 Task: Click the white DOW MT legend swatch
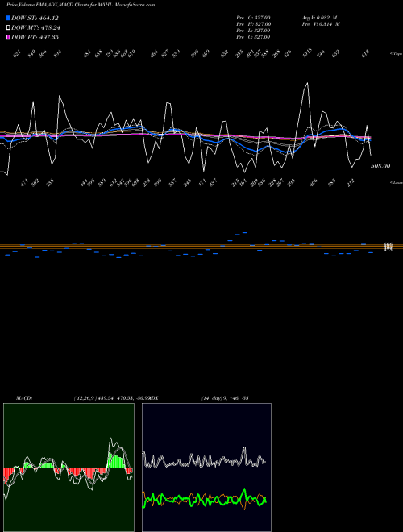8,27
